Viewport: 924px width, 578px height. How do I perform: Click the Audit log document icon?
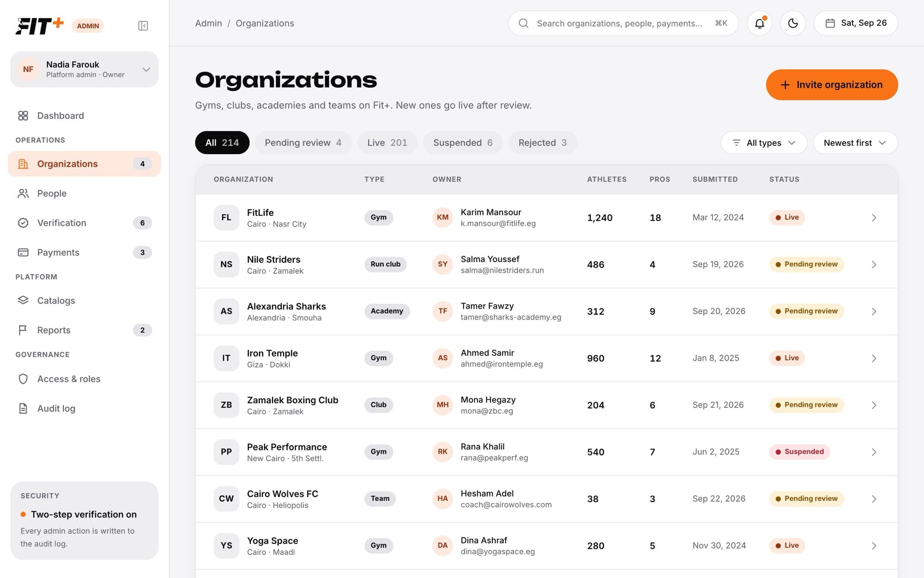(x=23, y=408)
